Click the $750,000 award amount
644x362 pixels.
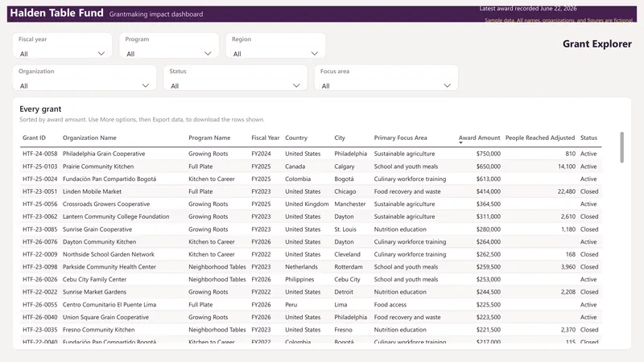click(x=489, y=154)
